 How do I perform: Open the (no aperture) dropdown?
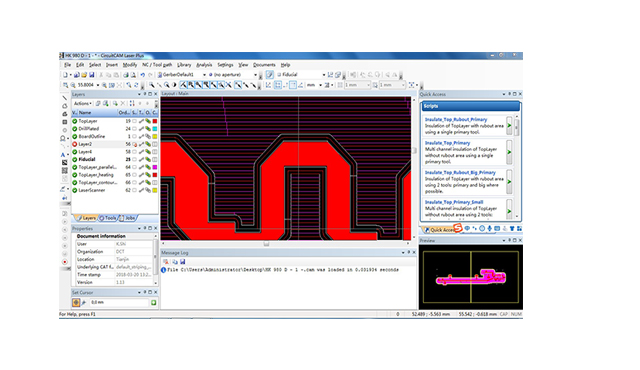tap(256, 75)
